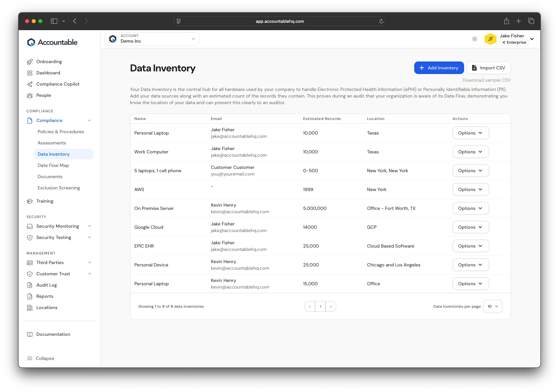This screenshot has height=392, width=559.
Task: Click the next page arrow in pagination
Action: tap(331, 306)
